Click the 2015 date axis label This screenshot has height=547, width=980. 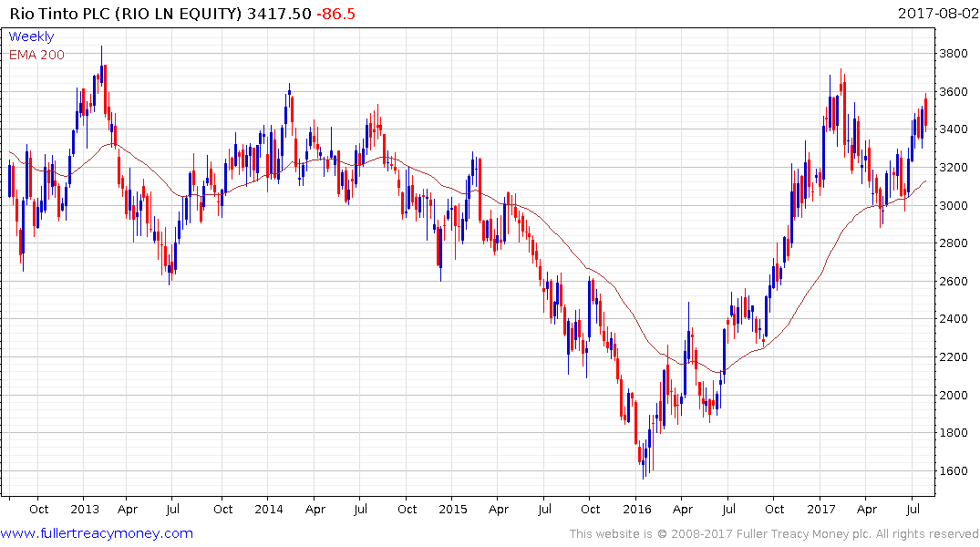point(452,509)
